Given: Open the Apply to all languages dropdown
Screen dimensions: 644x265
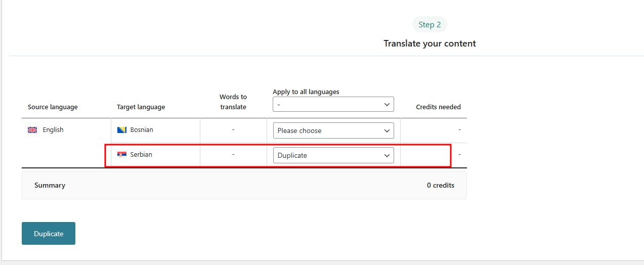Looking at the screenshot, I should click(x=333, y=105).
